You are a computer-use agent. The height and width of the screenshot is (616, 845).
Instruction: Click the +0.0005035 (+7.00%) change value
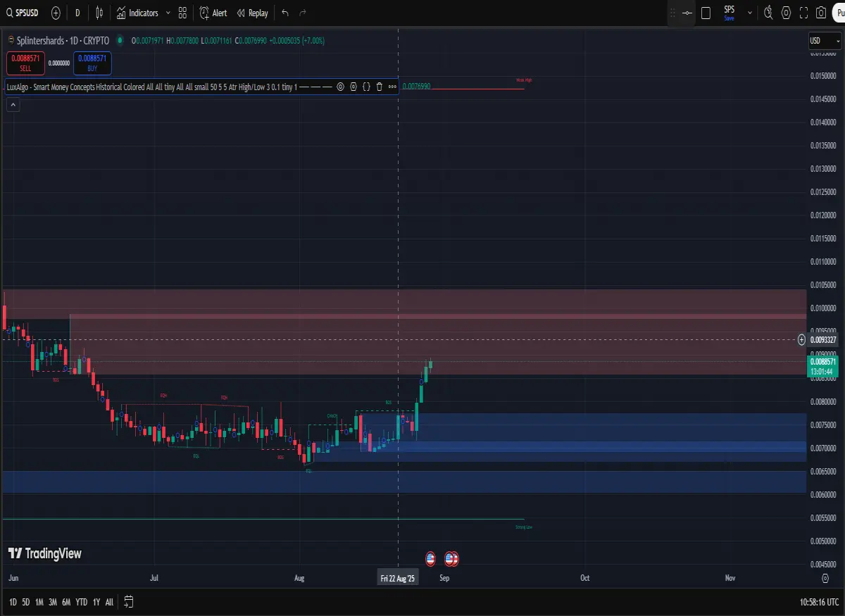click(x=296, y=41)
